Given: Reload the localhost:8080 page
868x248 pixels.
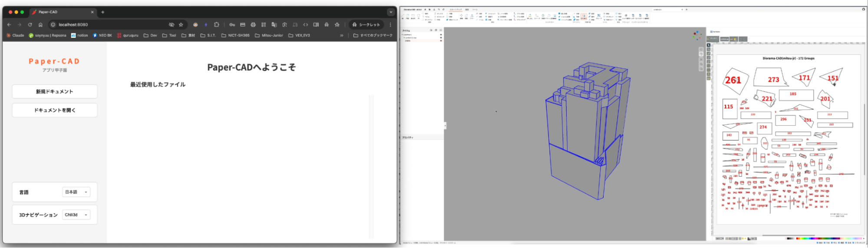Looking at the screenshot, I should point(30,25).
